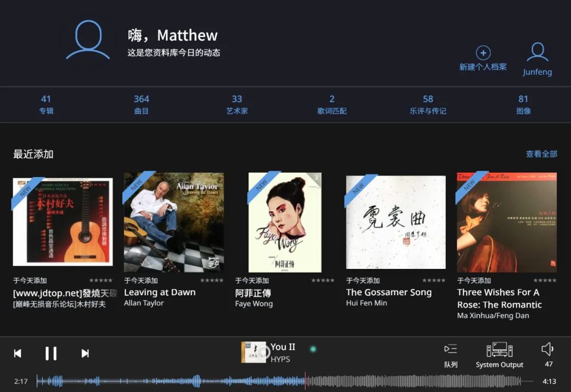Open the 58 reviews and biographies statistic

coord(428,104)
